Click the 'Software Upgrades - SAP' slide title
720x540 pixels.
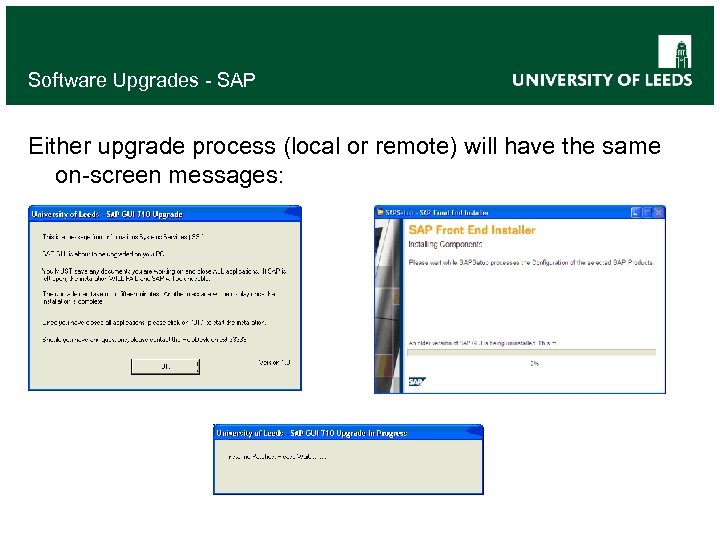[x=141, y=80]
